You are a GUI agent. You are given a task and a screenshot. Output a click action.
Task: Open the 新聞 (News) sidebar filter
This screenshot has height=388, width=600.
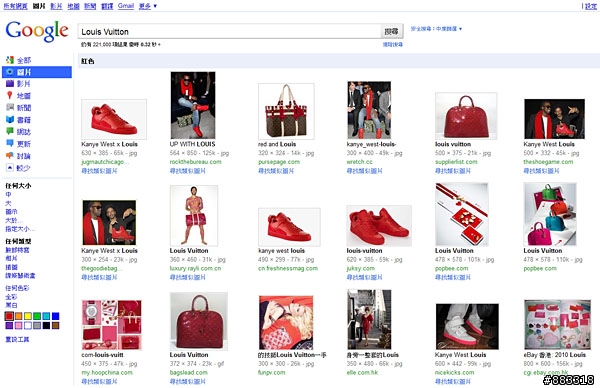[x=23, y=108]
